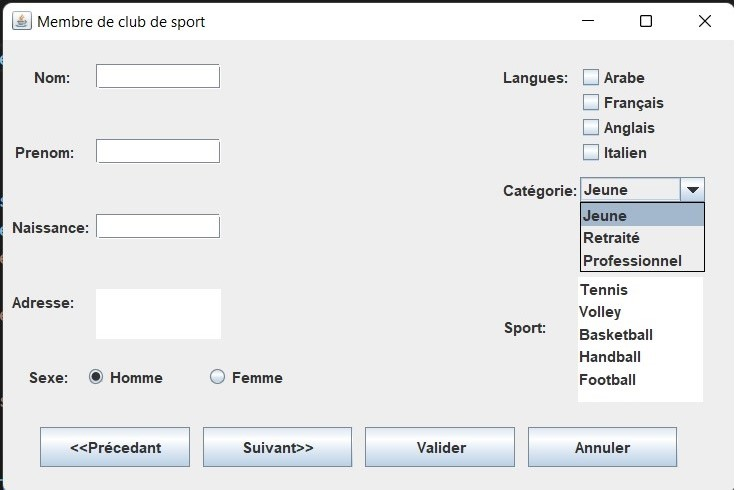The image size is (736, 490).
Task: Enable the Français checkbox
Action: [591, 102]
